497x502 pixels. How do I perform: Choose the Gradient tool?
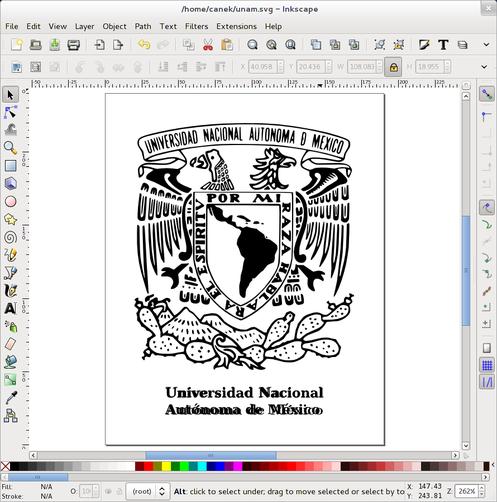coord(10,380)
